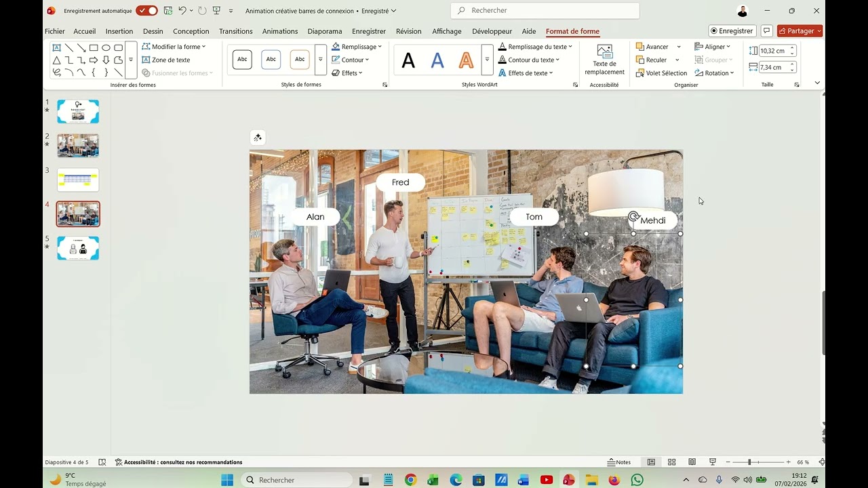Open Effets shape effects dropdown
Screen dimensions: 868x488
[347, 73]
